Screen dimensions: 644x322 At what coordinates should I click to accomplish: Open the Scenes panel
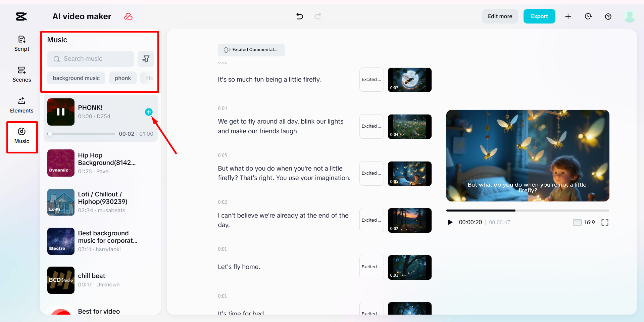(22, 75)
